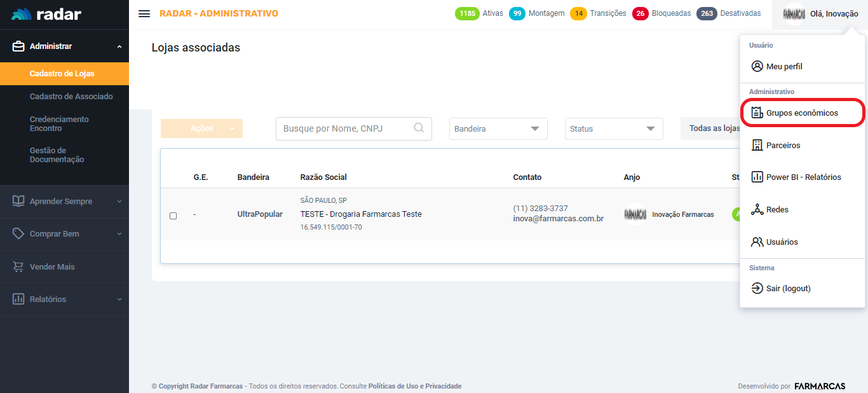Image resolution: width=868 pixels, height=393 pixels.
Task: Open the Status filter dropdown
Action: [613, 128]
